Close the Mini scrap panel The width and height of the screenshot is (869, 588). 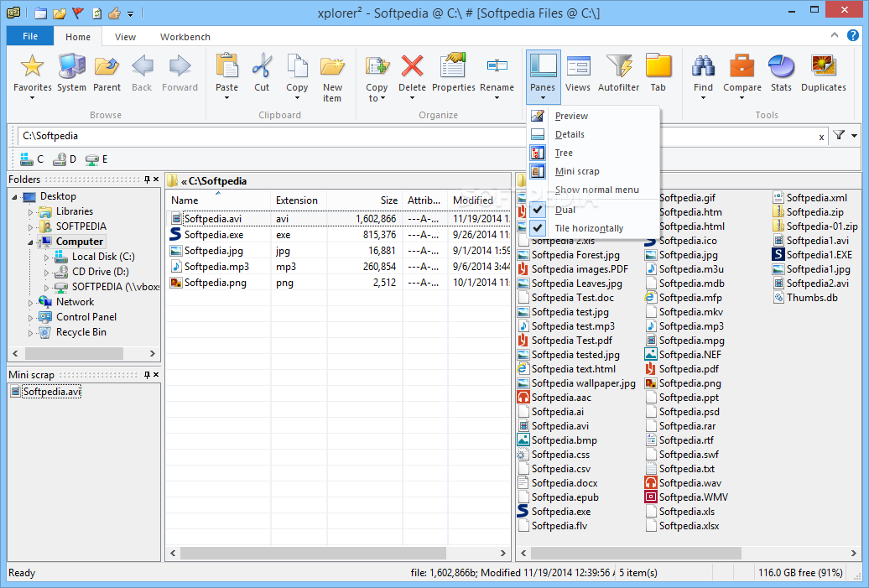[156, 375]
